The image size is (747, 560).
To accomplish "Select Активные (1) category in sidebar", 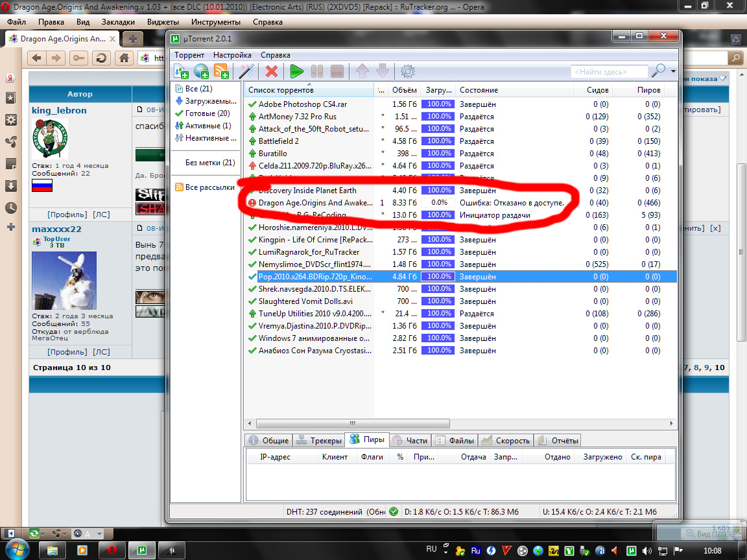I will 203,126.
